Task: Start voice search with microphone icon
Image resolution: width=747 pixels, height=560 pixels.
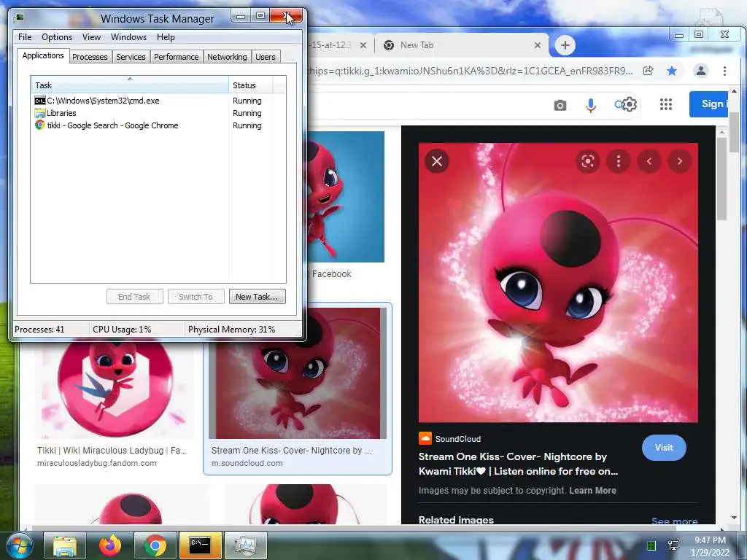Action: [591, 105]
